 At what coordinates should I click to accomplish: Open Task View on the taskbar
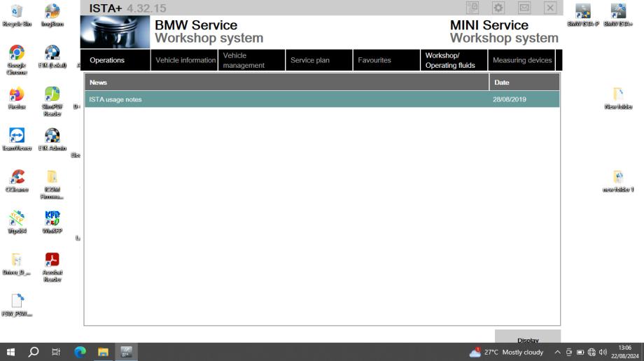click(56, 352)
